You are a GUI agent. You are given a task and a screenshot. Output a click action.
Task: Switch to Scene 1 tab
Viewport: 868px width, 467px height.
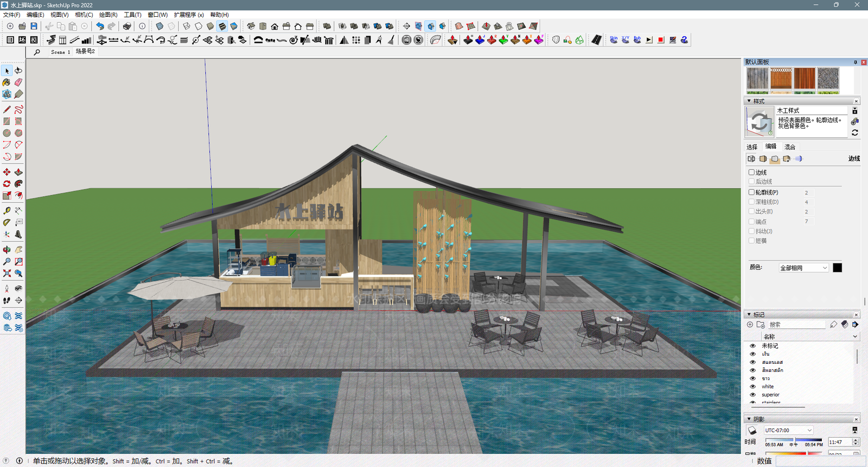[x=60, y=52]
